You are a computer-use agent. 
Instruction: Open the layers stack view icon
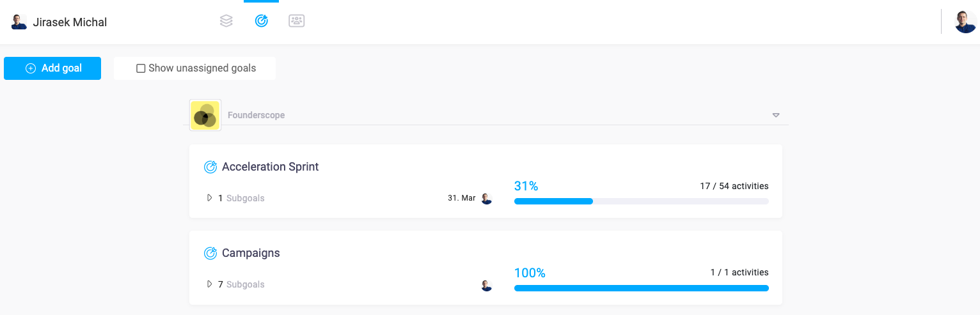click(x=226, y=21)
